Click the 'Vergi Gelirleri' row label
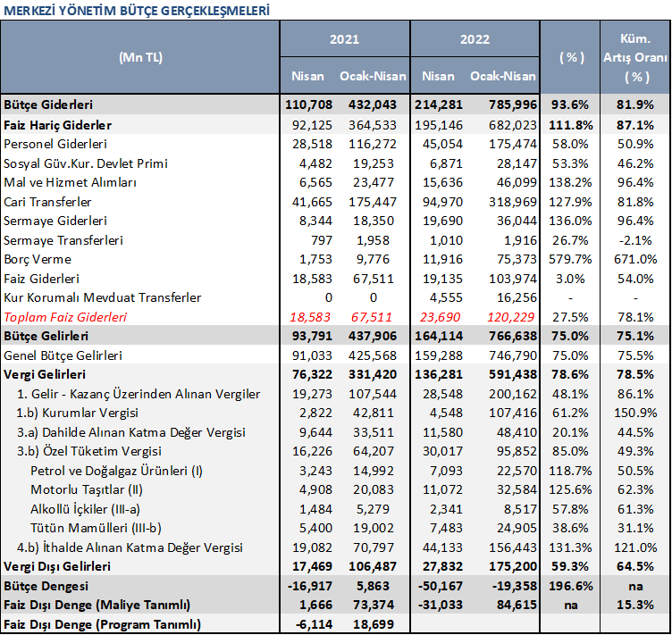 [x=45, y=374]
